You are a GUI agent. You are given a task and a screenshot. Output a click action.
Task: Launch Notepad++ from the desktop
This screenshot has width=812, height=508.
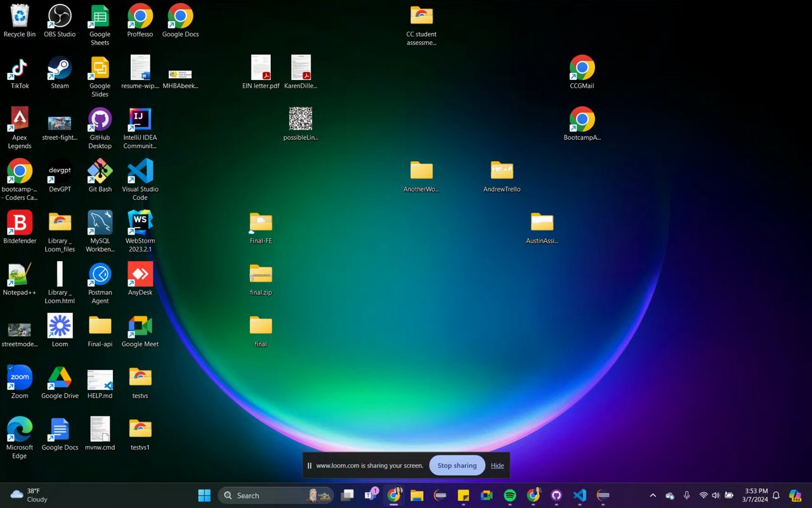coord(20,279)
